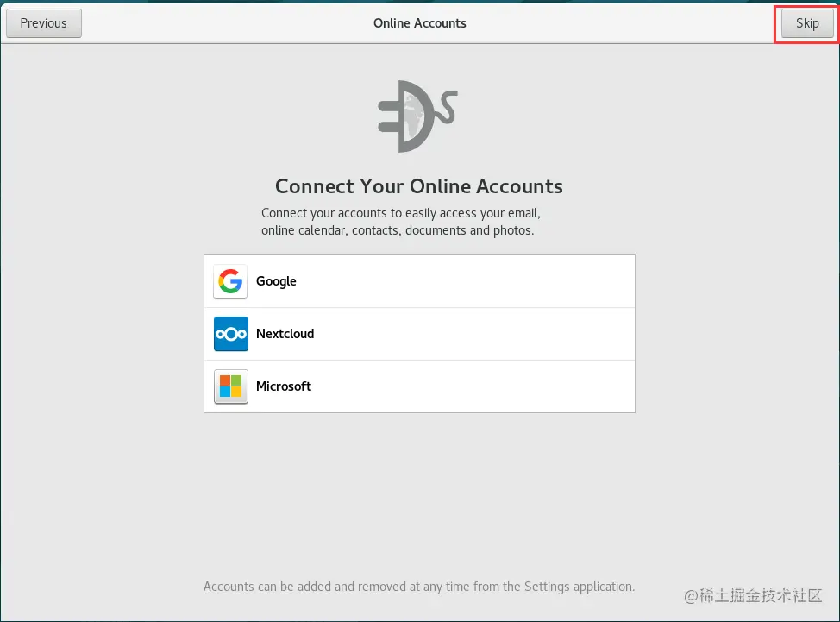
Task: Click the 'Accounts can be added and removed' note
Action: click(419, 587)
